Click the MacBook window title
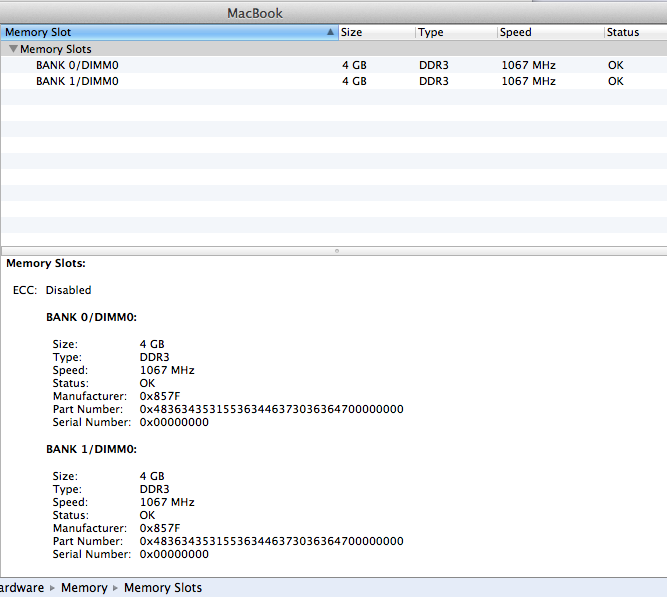 point(255,13)
